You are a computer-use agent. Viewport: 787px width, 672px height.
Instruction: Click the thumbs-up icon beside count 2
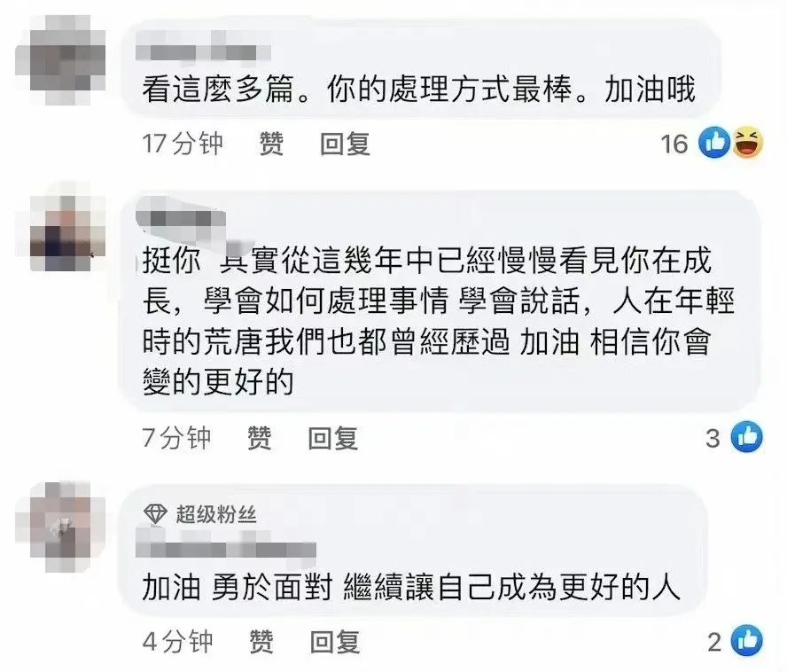coord(747,640)
